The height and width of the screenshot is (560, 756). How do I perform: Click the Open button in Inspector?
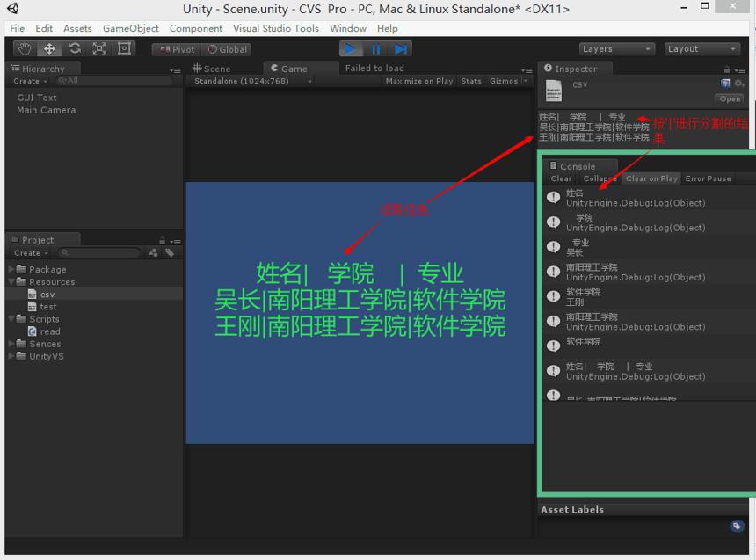tap(730, 98)
